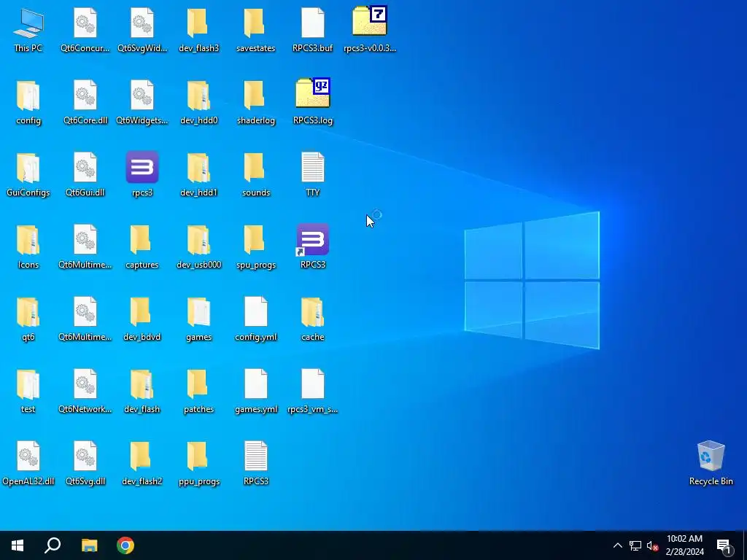747x560 pixels.
Task: Show hidden system tray icons
Action: point(617,545)
